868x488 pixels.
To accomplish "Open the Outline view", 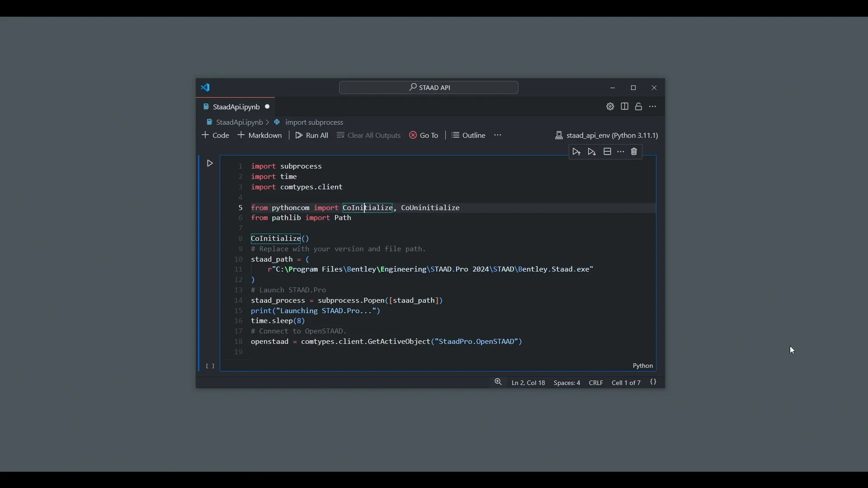I will click(x=469, y=136).
